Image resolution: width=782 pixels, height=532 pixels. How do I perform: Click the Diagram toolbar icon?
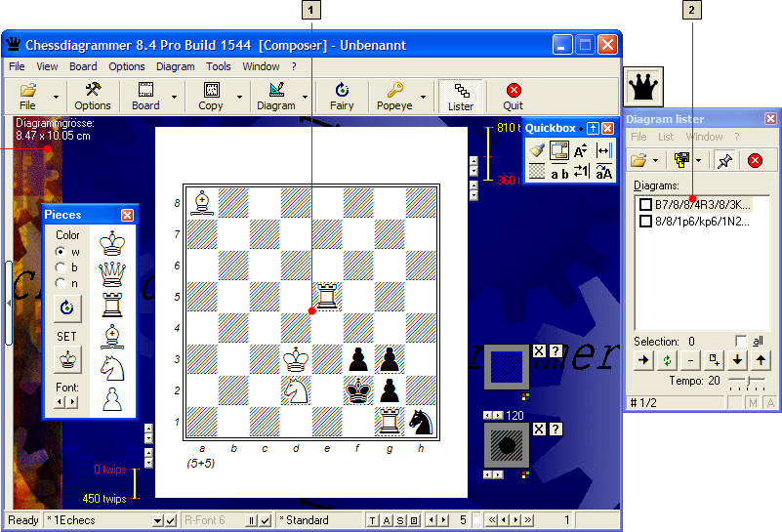coord(275,97)
